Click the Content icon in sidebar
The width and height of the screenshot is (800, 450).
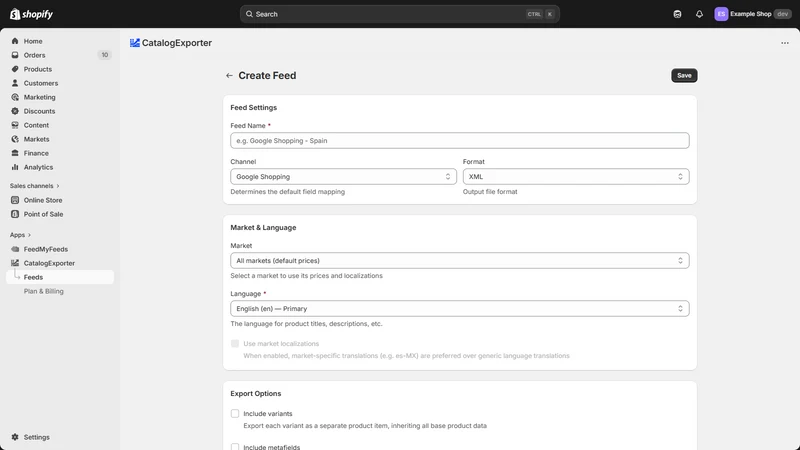pos(15,125)
